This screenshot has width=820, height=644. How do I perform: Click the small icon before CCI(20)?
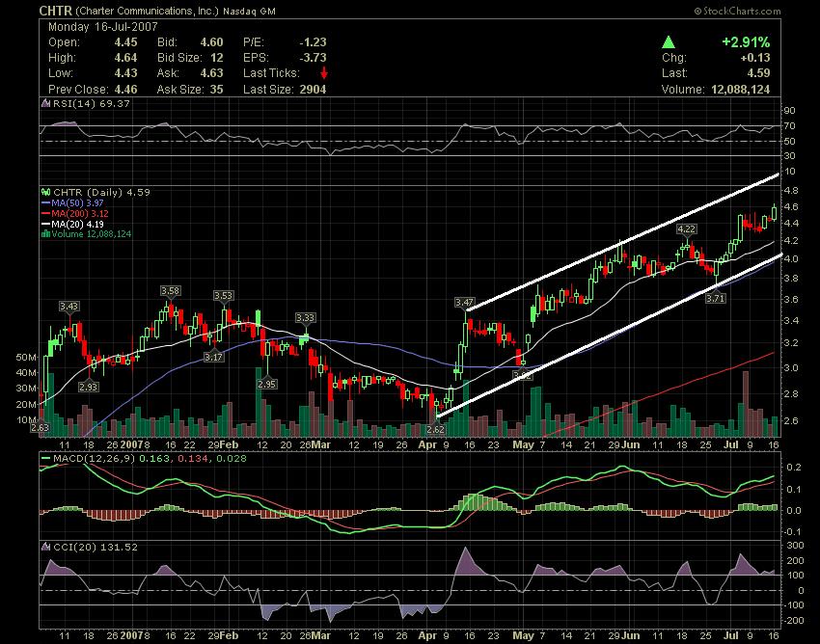tap(46, 548)
